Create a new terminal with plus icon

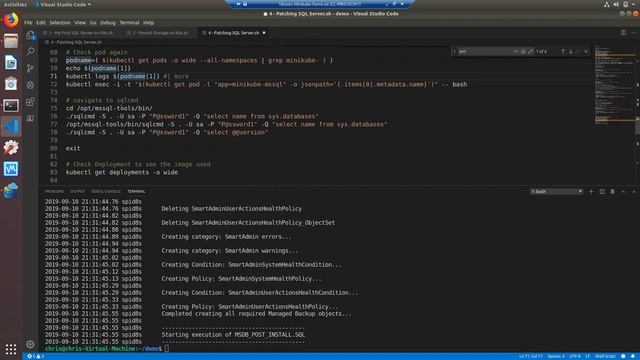tap(591, 191)
